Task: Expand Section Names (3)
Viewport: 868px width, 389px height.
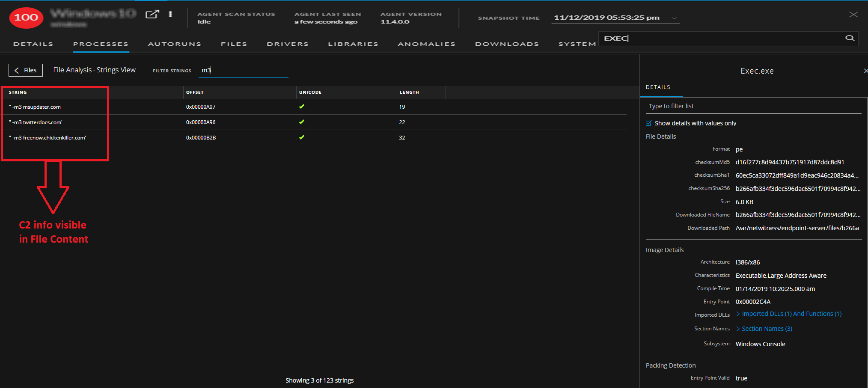Action: point(766,329)
